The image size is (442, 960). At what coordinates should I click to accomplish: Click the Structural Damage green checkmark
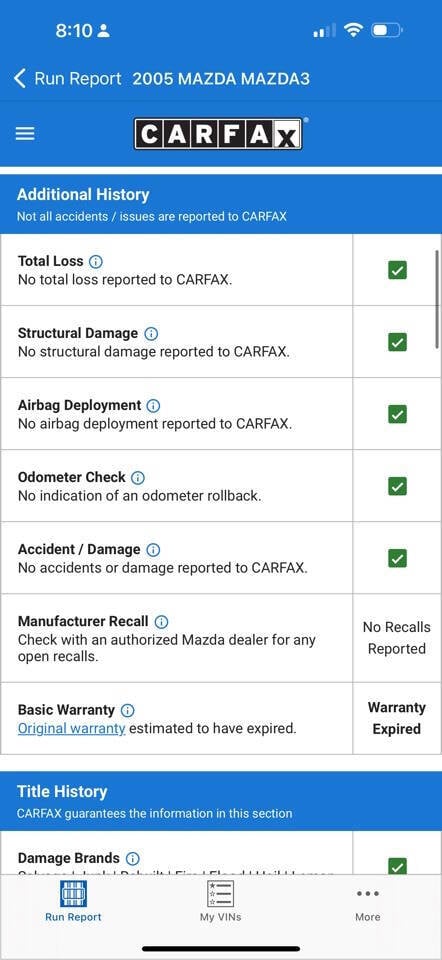[397, 342]
